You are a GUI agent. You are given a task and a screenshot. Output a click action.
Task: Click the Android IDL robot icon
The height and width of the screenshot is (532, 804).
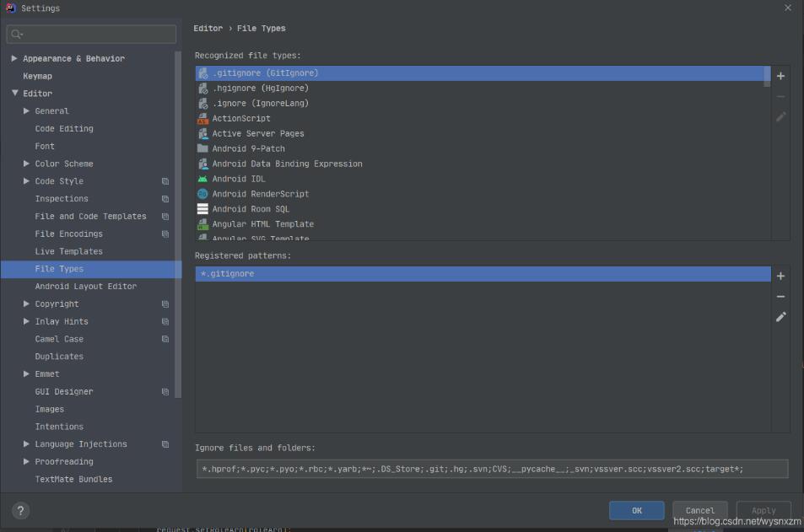(202, 179)
